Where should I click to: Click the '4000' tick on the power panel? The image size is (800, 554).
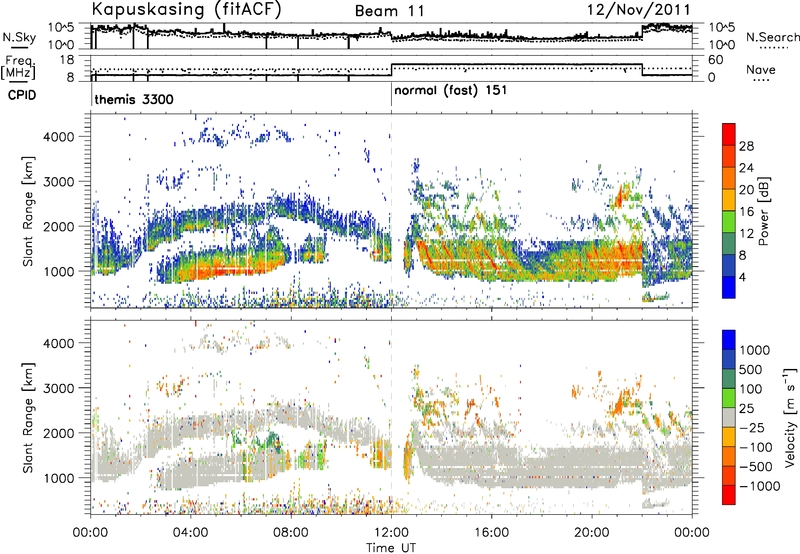click(x=58, y=137)
